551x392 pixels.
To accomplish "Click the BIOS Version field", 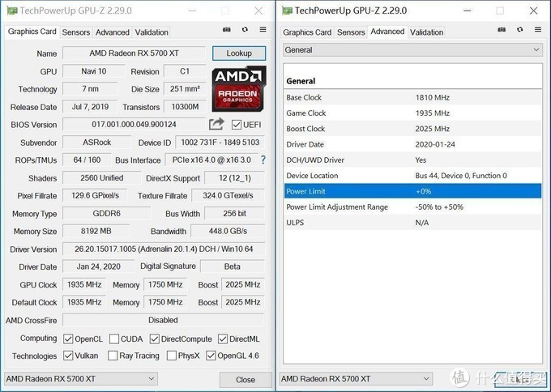I will [134, 125].
